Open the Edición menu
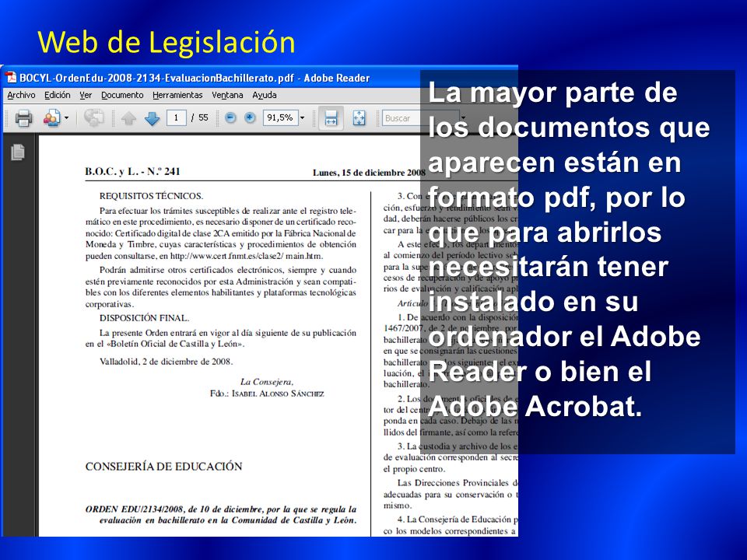This screenshot has height=560, width=747. click(x=57, y=95)
